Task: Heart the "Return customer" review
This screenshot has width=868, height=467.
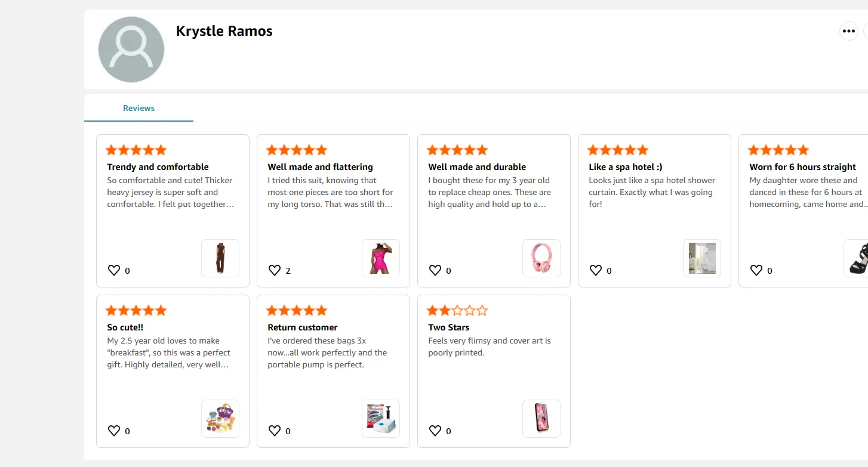Action: pyautogui.click(x=275, y=431)
